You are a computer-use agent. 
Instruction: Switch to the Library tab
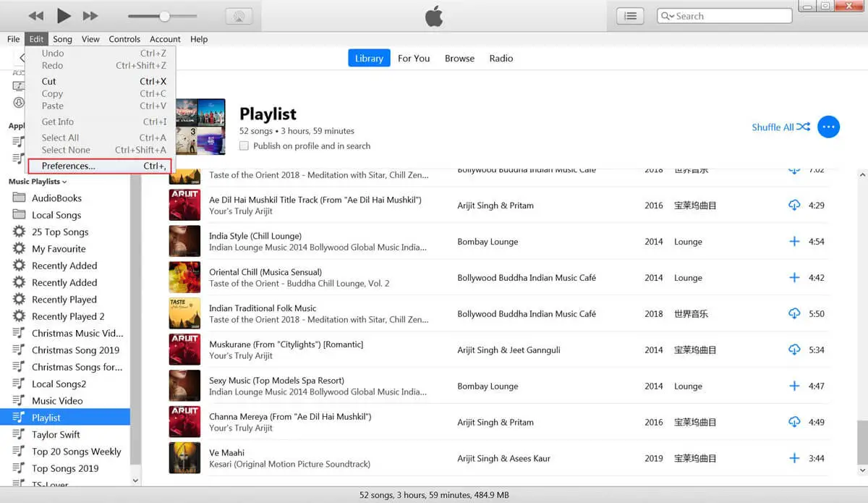(x=369, y=58)
